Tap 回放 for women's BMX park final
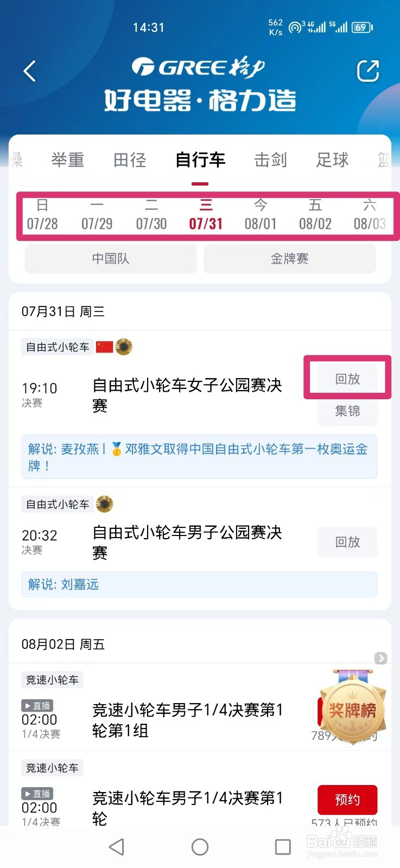 [347, 379]
